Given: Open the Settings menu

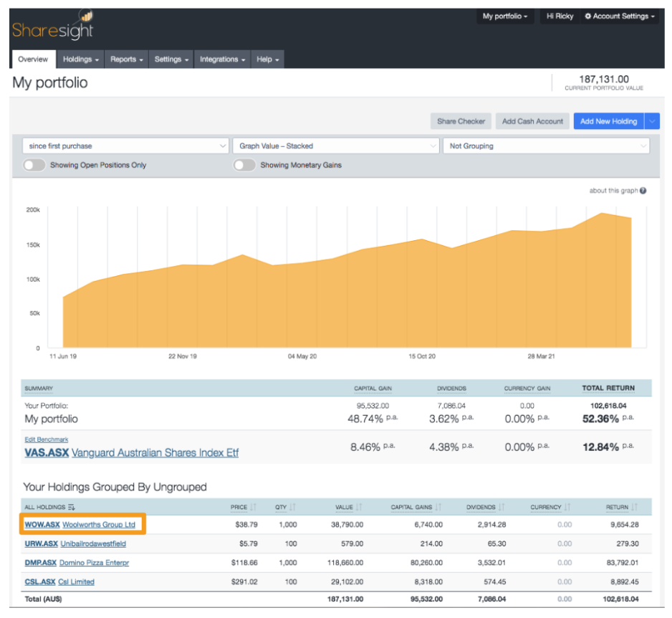Looking at the screenshot, I should pos(171,60).
